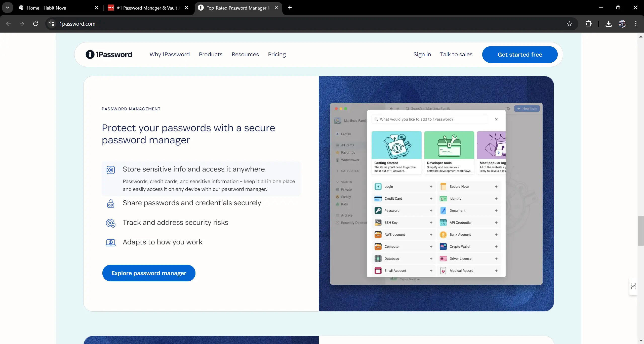Click the carousel next arrow on cards
The height and width of the screenshot is (344, 644).
(499, 153)
